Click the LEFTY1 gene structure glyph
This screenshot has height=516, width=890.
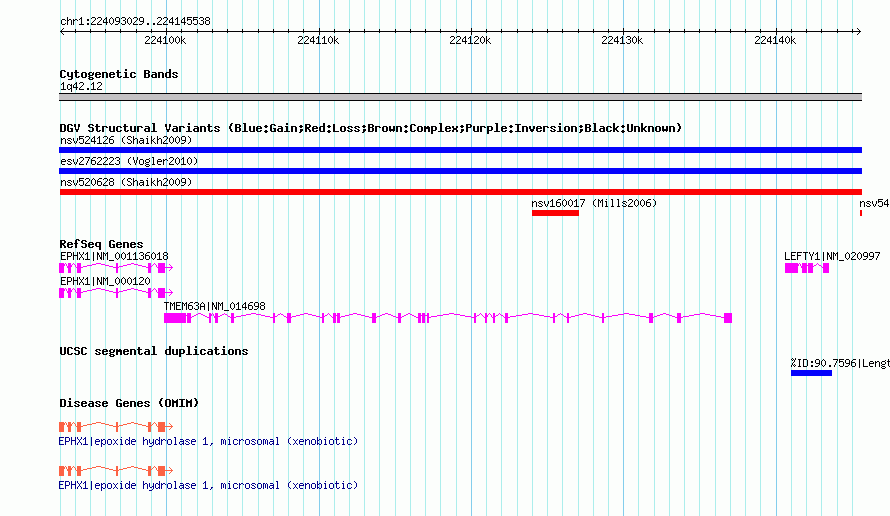[x=807, y=267]
